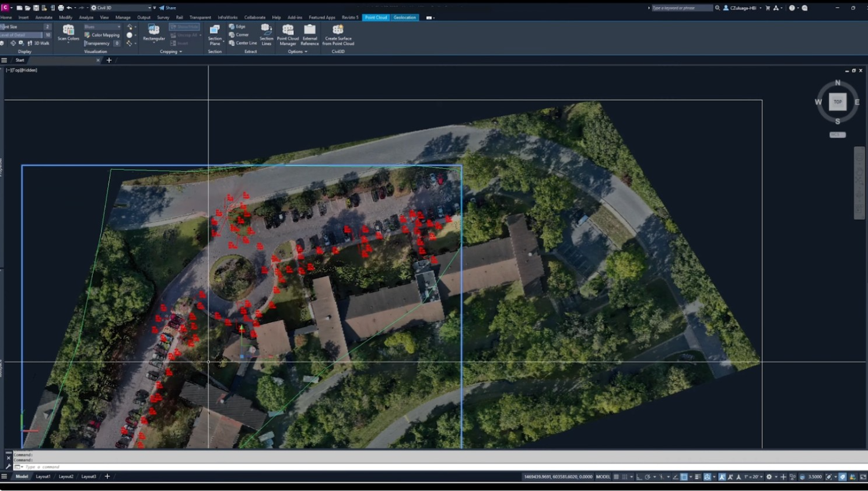Toggle ortho mode in status bar
The height and width of the screenshot is (491, 868).
(639, 477)
